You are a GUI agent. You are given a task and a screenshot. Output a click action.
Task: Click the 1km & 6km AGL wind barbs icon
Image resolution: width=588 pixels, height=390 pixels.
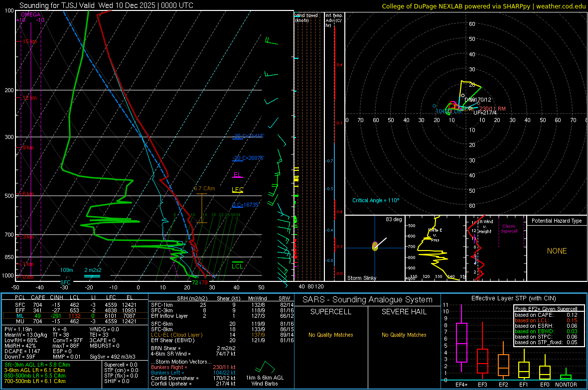265,368
